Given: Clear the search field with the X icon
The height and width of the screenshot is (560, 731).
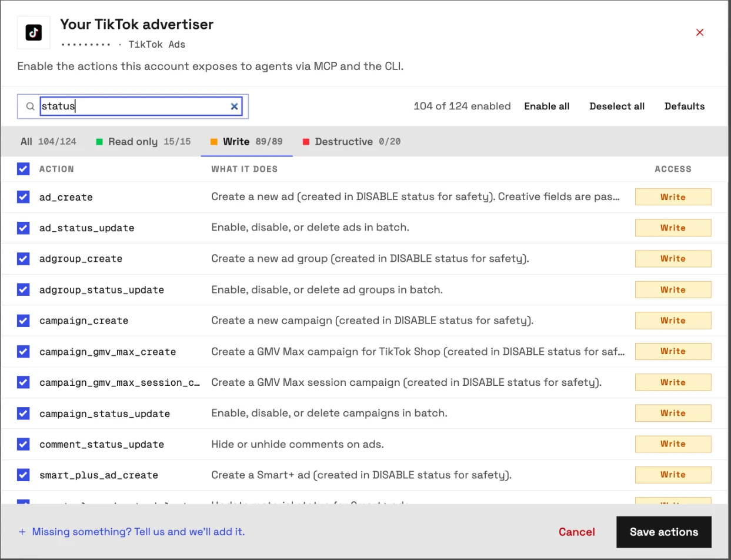Looking at the screenshot, I should tap(234, 106).
